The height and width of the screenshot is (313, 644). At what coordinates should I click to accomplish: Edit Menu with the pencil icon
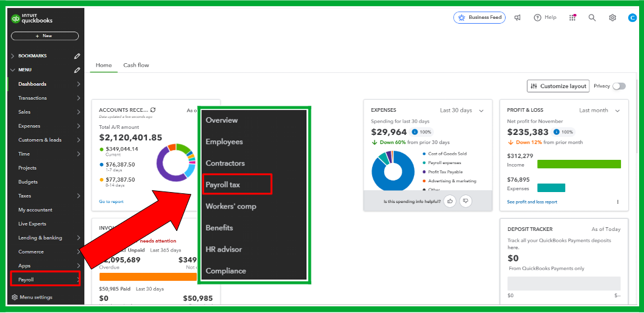(77, 70)
